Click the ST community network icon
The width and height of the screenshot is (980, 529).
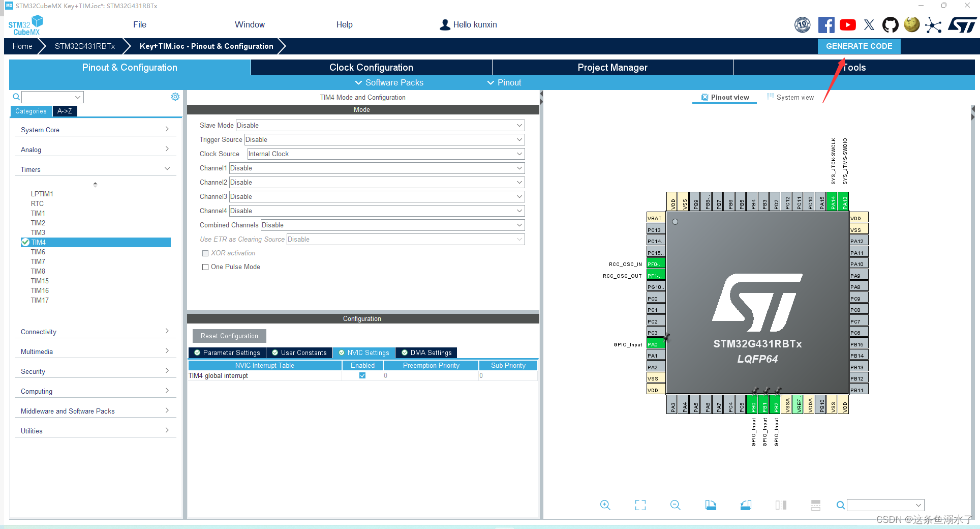[933, 25]
